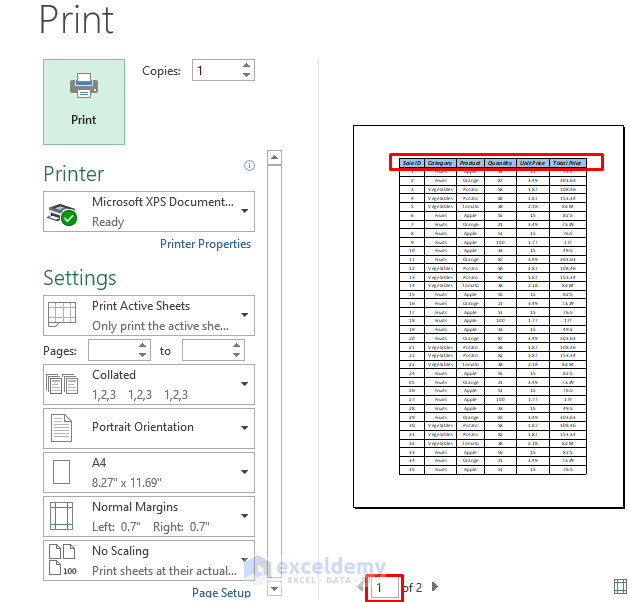The width and height of the screenshot is (630, 602).
Task: Open the Microsoft XPS Document printer dropdown
Action: [x=149, y=211]
